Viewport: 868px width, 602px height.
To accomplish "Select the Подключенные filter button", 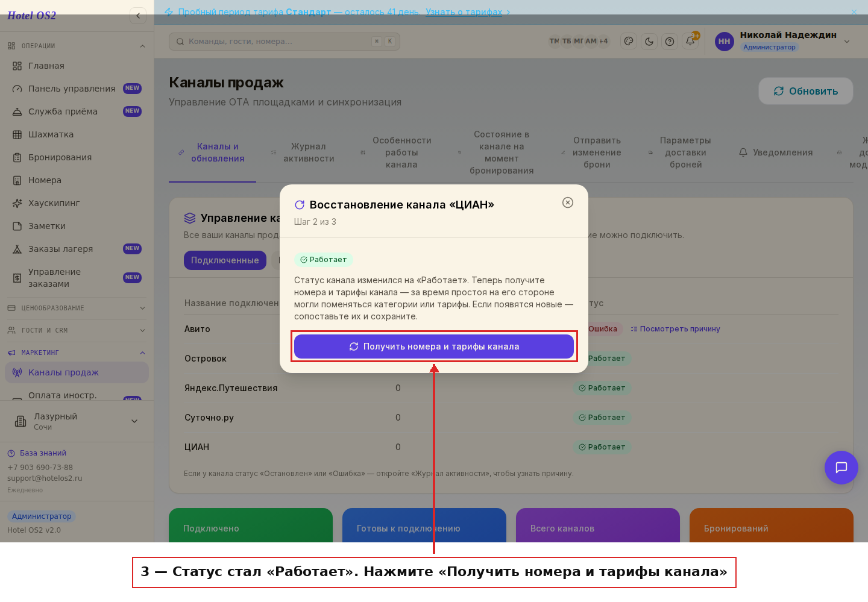I will point(225,260).
